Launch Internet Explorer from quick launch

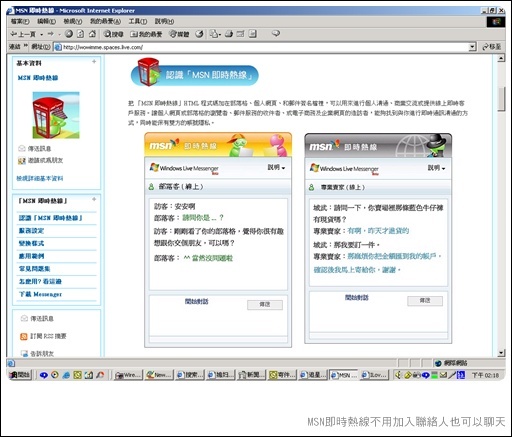pyautogui.click(x=66, y=375)
